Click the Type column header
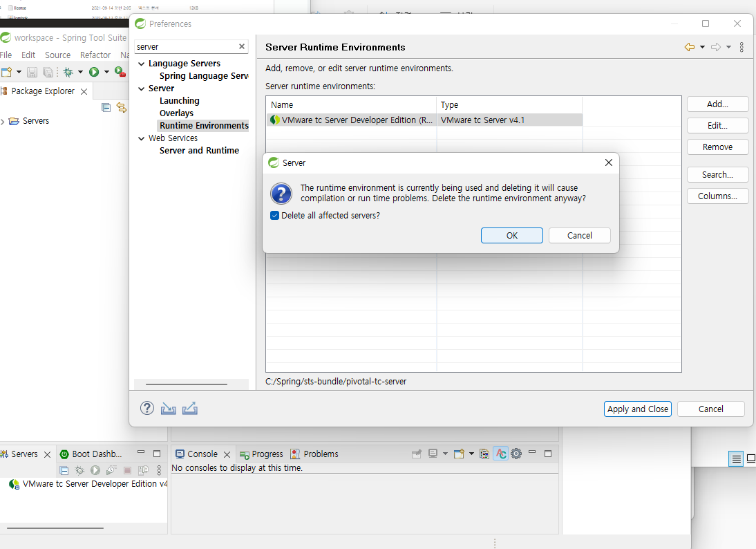 [x=509, y=104]
